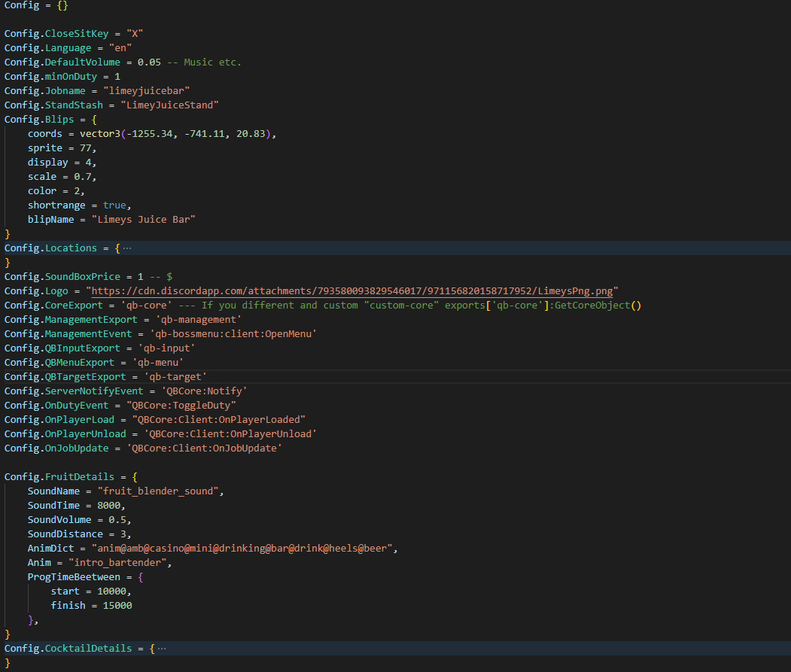791x672 pixels.
Task: Click the "Limeys Juice Bar" blipName string
Action: [x=143, y=220]
